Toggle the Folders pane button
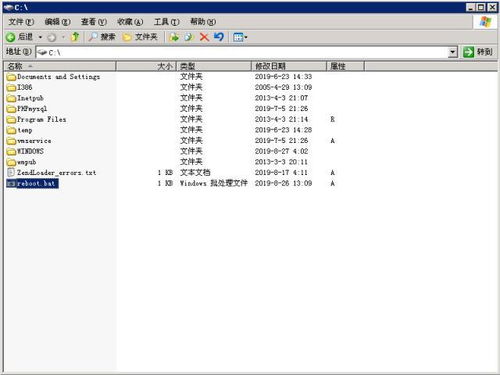 click(x=140, y=37)
